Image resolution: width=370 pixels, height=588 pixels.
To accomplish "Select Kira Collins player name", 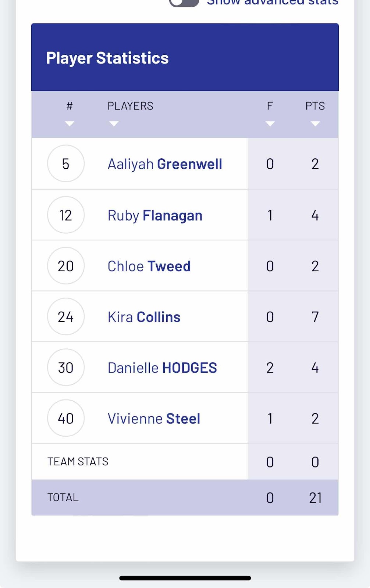I will 144,317.
